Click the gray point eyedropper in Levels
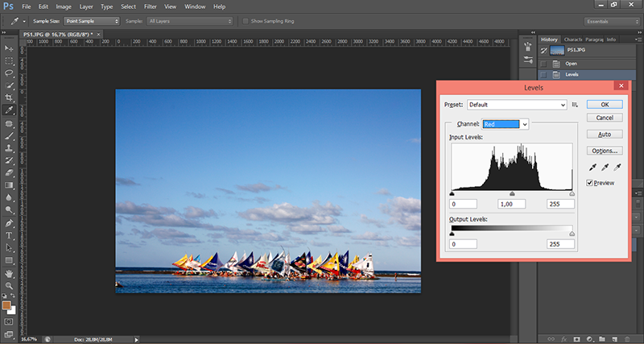The image size is (644, 344). click(605, 167)
